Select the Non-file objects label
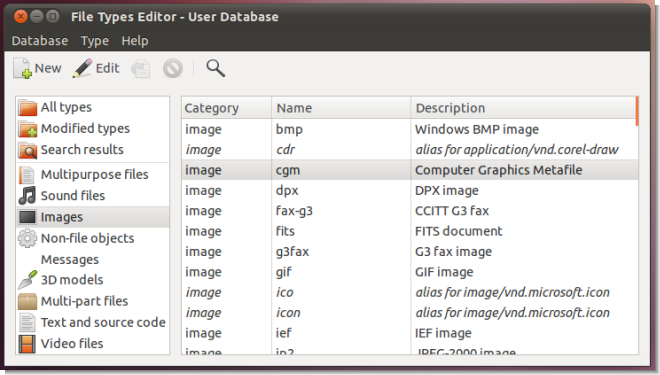Viewport: 660px width, 375px height. coord(88,238)
